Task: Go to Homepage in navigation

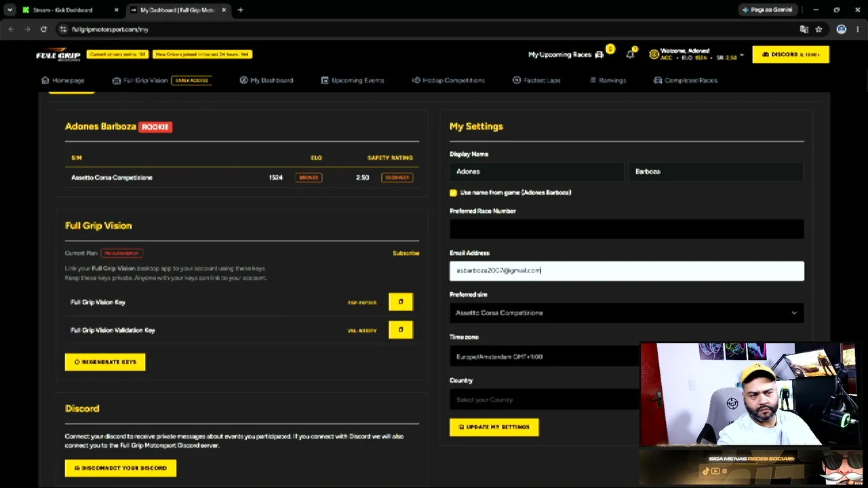Action: (x=63, y=80)
